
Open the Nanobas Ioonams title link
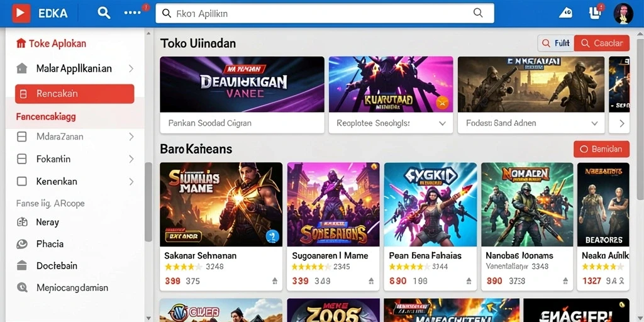click(519, 255)
